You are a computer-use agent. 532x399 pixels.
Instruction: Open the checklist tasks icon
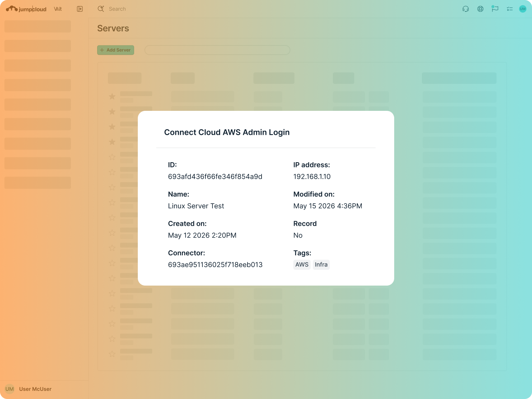(x=510, y=9)
